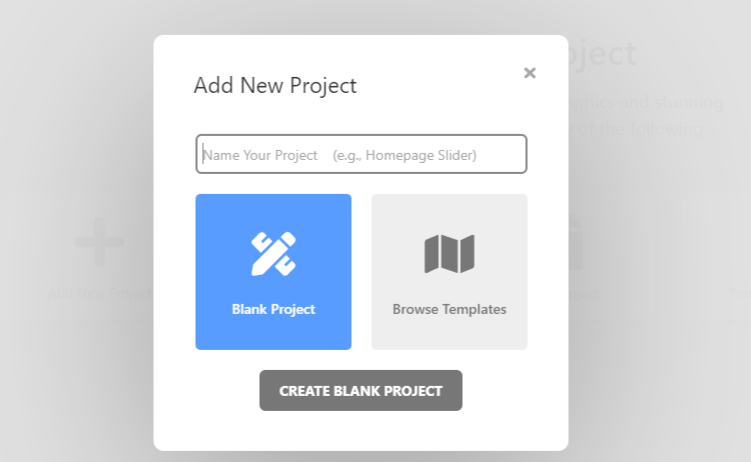Screen dimensions: 751x462
Task: Close the Add New Project dialog
Action: click(x=530, y=73)
